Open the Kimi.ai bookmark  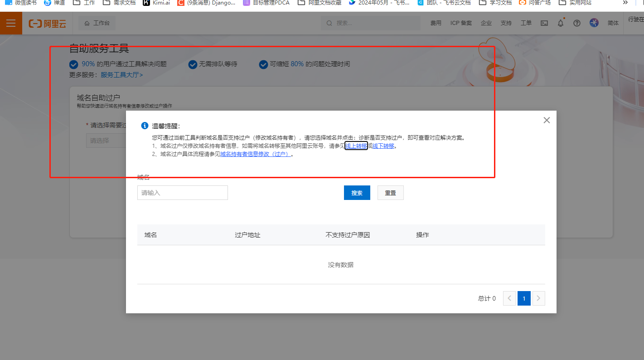(156, 3)
